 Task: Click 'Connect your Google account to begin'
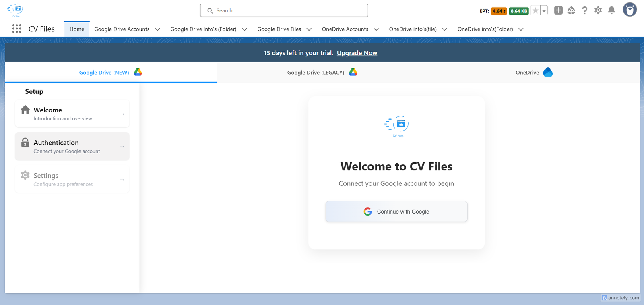click(396, 183)
